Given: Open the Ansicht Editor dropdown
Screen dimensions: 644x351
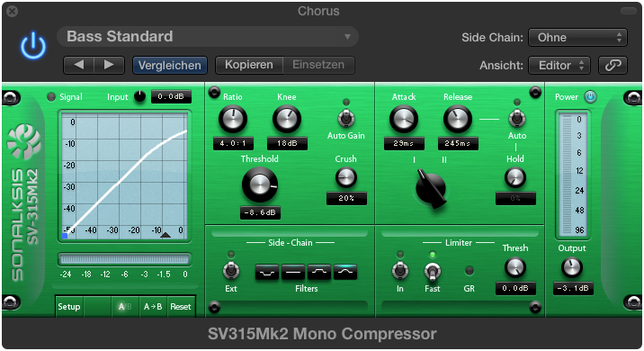Looking at the screenshot, I should point(559,66).
